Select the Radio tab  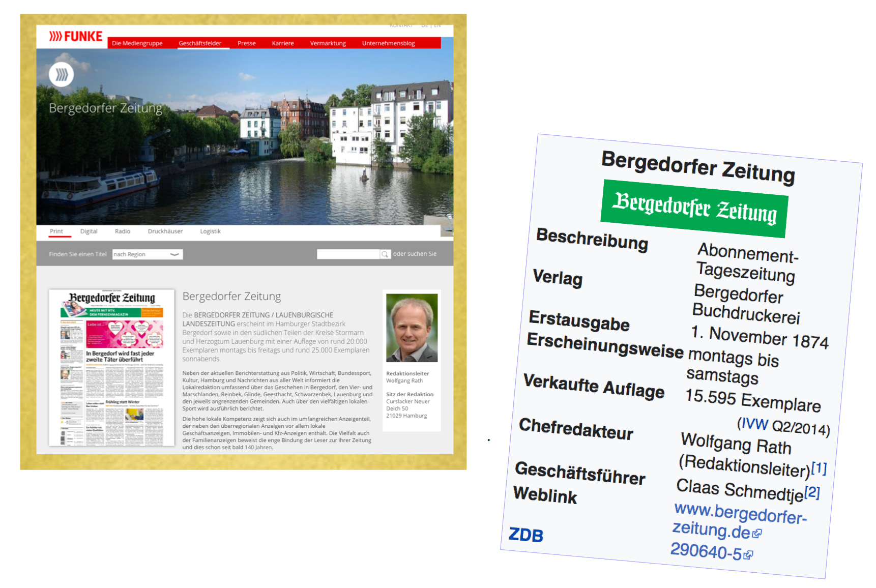pos(123,231)
